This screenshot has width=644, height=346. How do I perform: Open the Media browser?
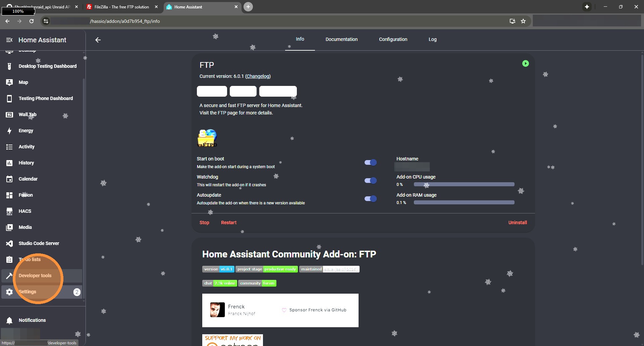click(42, 227)
